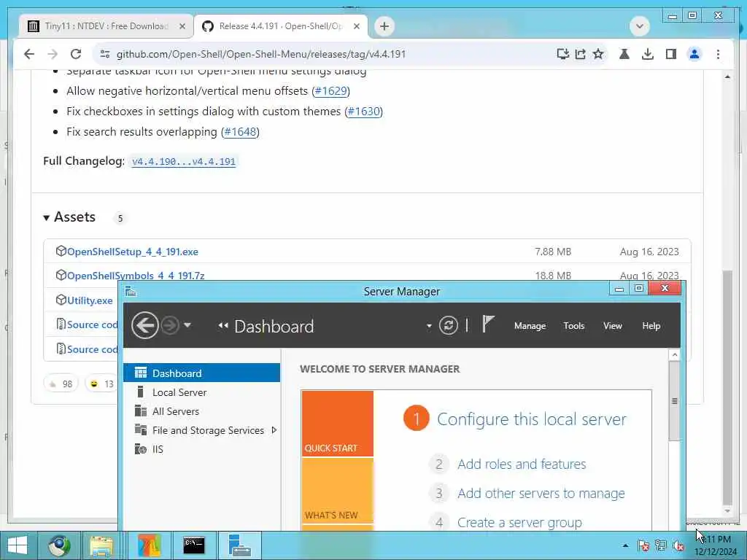Click Configure this local server

coord(532,419)
